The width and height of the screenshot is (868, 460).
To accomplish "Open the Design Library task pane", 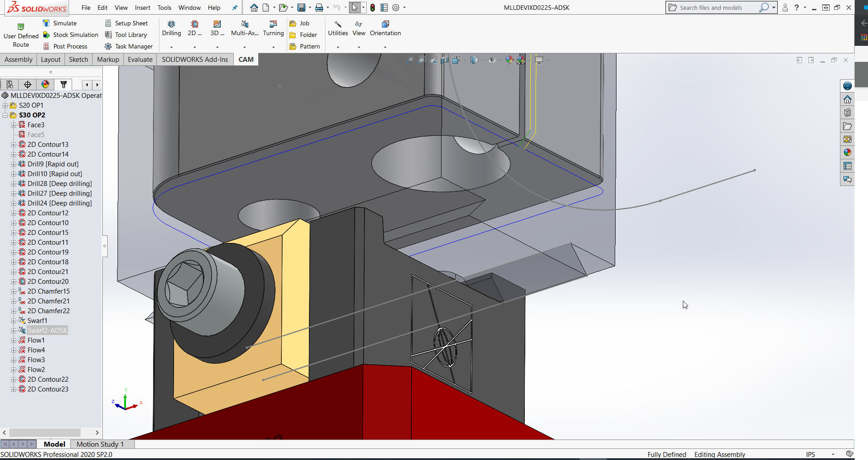I will tap(847, 113).
